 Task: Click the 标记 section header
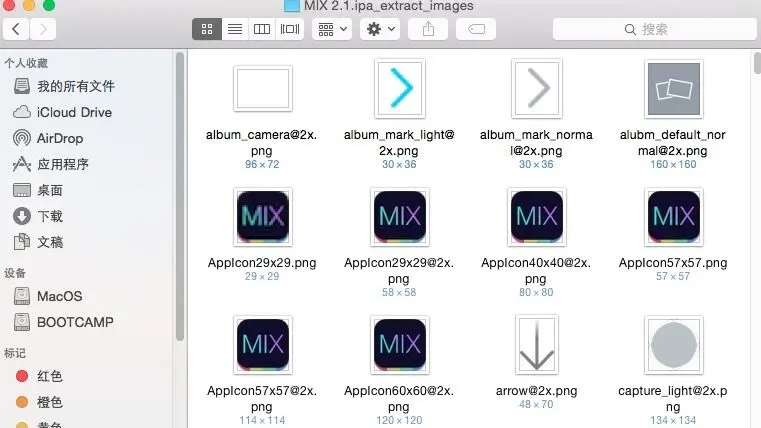click(15, 353)
